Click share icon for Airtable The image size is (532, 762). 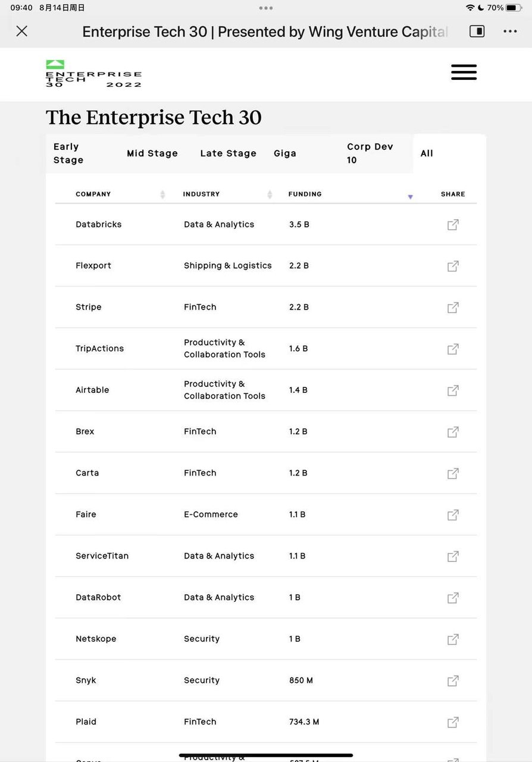(x=453, y=390)
